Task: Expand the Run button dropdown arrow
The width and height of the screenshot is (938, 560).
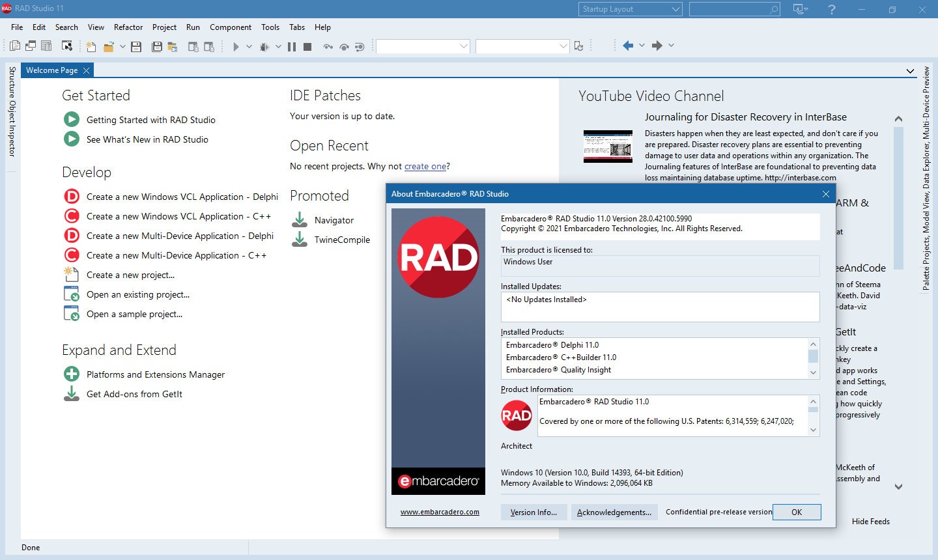Action: point(249,46)
